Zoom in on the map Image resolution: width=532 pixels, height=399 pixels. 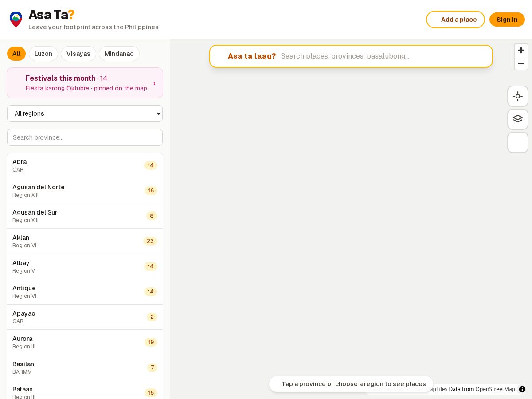click(521, 50)
